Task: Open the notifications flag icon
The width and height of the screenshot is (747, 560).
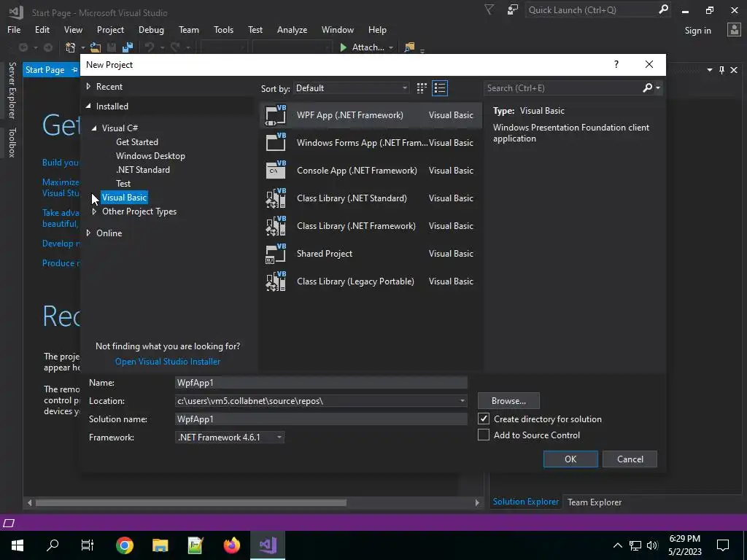Action: click(489, 9)
